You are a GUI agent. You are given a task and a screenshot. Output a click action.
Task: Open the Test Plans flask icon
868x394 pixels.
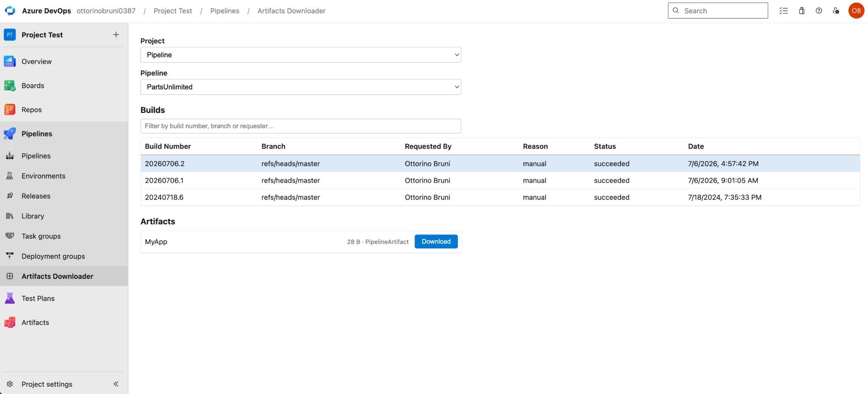(x=10, y=298)
